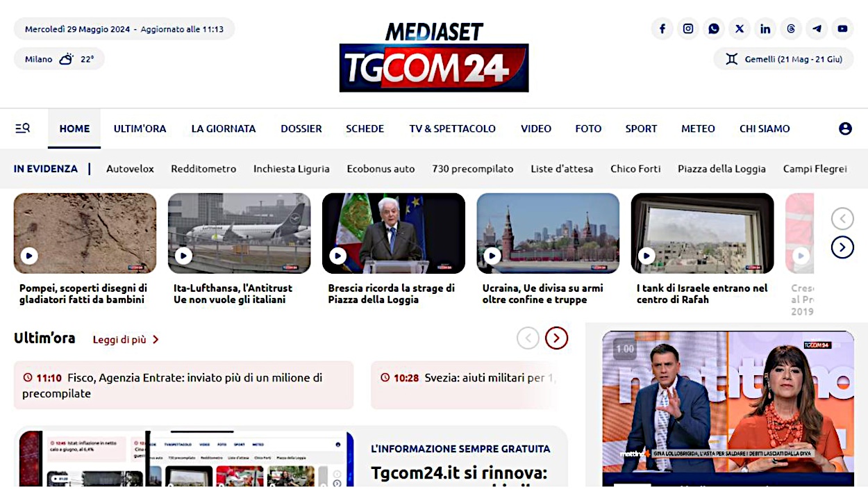Open the Milano weather widget

point(59,59)
